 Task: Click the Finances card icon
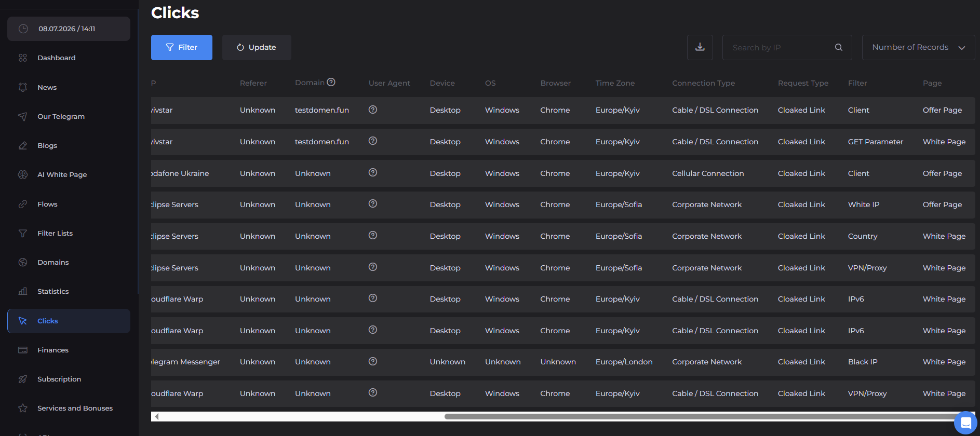(23, 350)
